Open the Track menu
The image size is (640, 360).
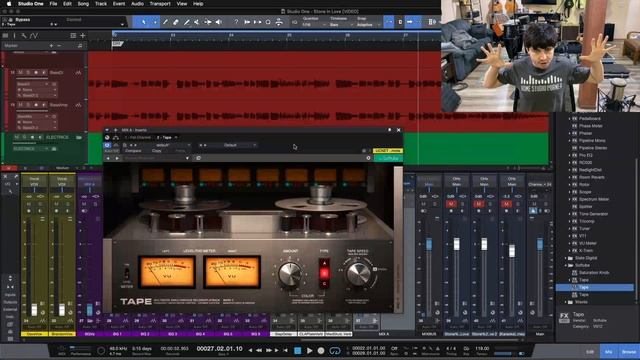[x=101, y=4]
